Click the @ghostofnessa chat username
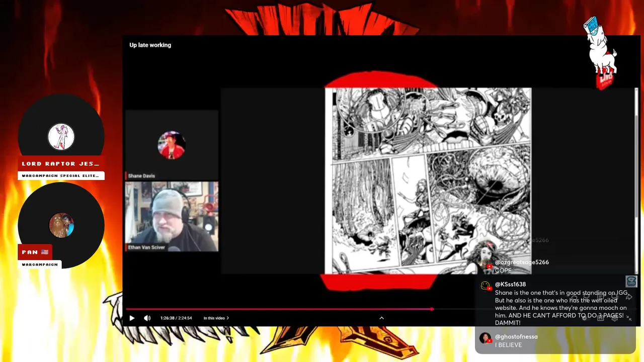This screenshot has width=644, height=362. (516, 336)
